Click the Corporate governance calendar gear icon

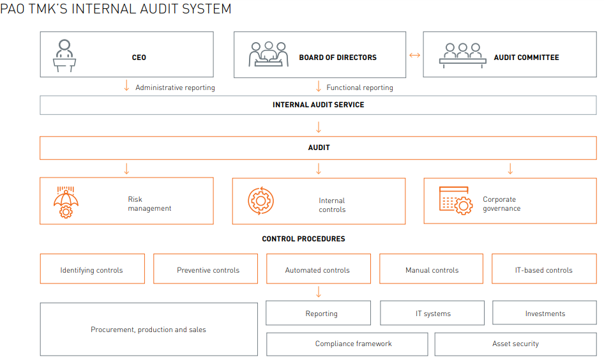point(456,201)
